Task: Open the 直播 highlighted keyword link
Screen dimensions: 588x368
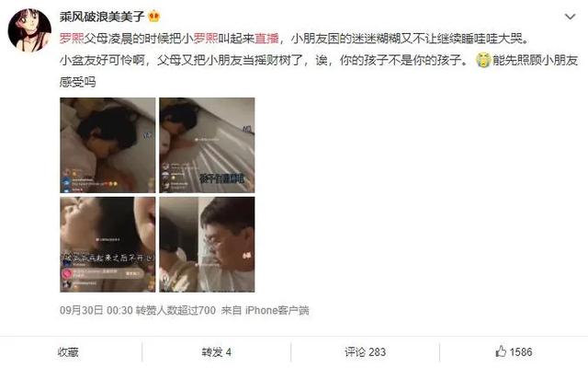Action: [x=266, y=39]
